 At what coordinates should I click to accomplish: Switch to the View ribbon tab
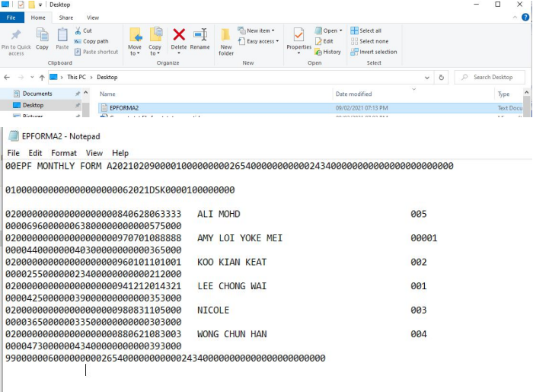pyautogui.click(x=93, y=18)
